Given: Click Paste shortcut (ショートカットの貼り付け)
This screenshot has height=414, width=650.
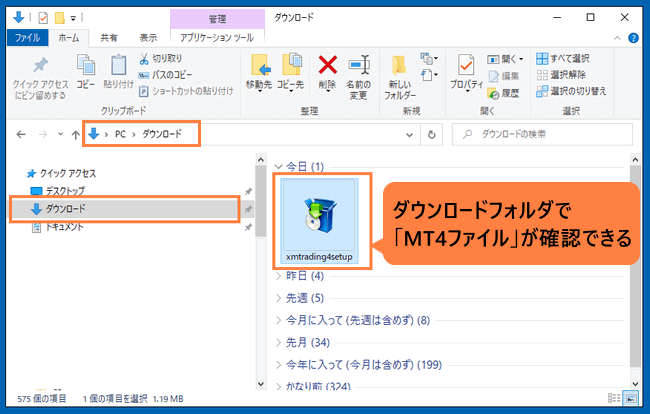Looking at the screenshot, I should 186,91.
